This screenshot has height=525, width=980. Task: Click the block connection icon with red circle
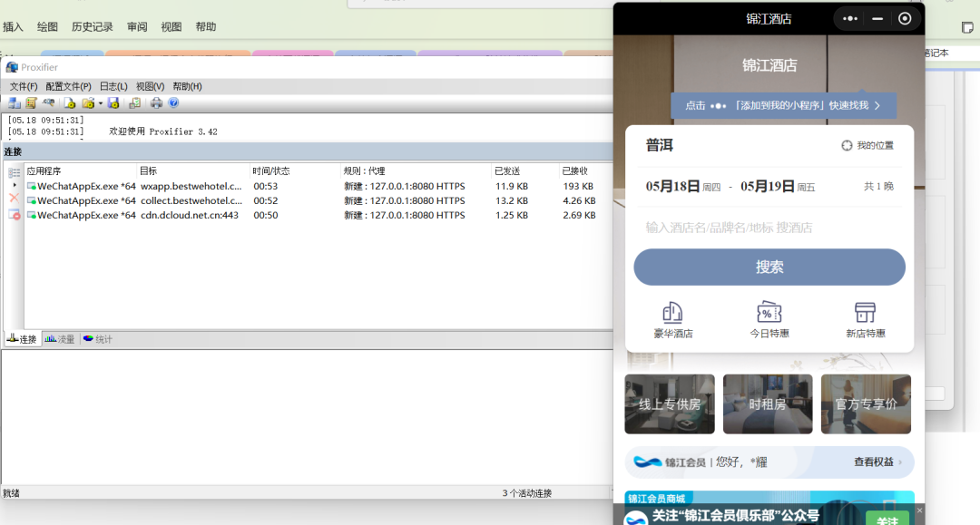(x=15, y=214)
